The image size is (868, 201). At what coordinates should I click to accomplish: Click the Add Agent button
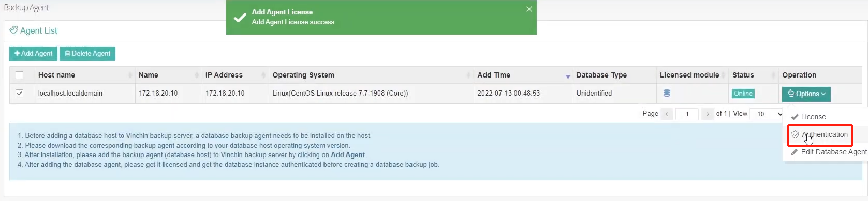pos(33,54)
